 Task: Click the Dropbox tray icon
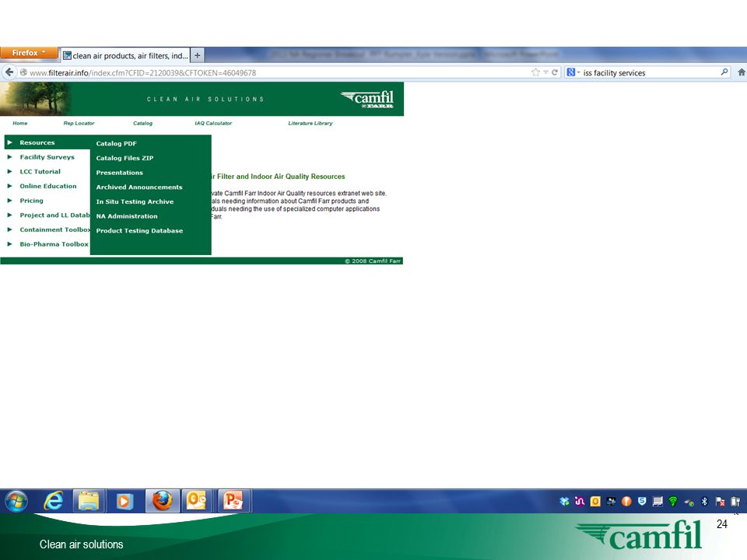click(565, 501)
